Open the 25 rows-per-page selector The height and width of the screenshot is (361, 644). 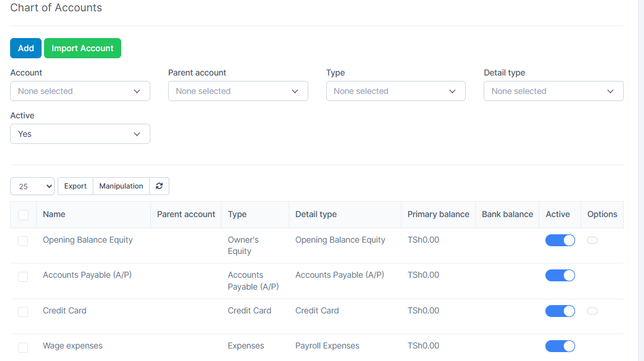click(x=32, y=186)
